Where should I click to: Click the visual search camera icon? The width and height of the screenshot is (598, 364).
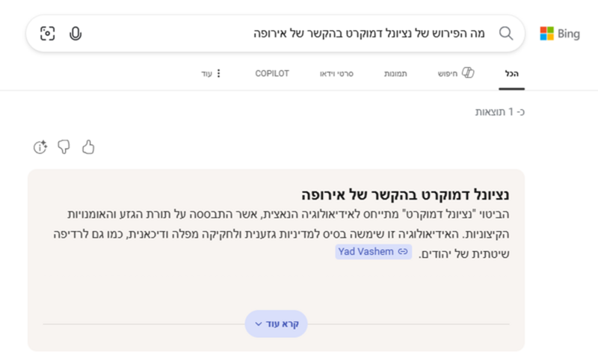pyautogui.click(x=48, y=34)
